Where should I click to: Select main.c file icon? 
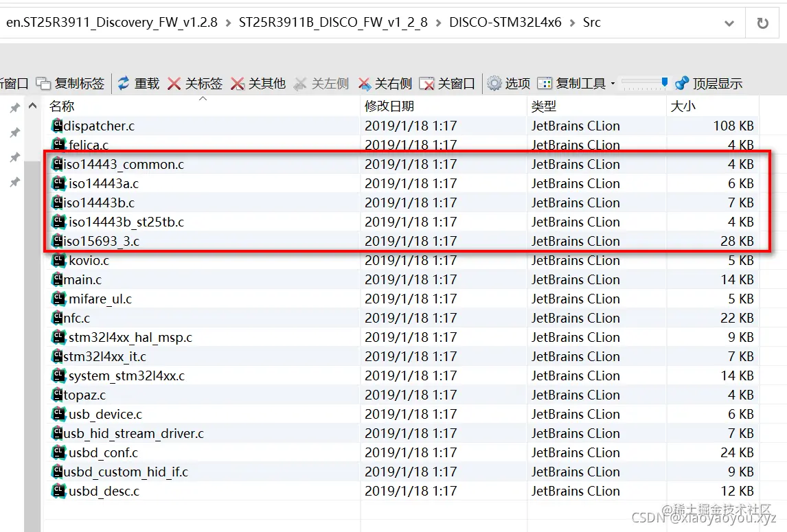(58, 279)
